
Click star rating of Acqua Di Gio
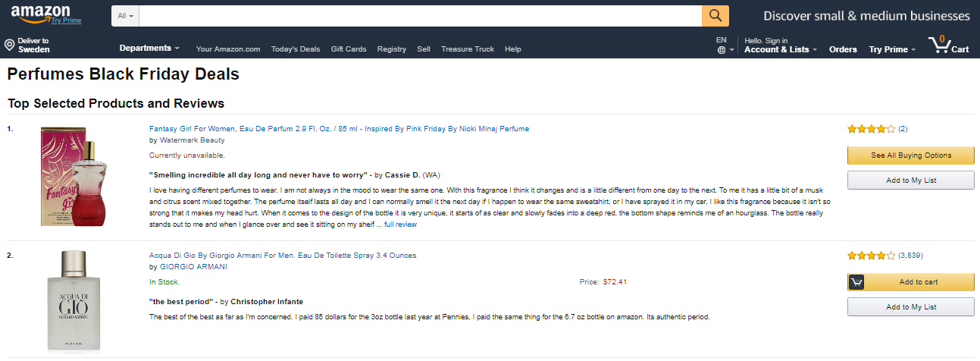click(871, 256)
